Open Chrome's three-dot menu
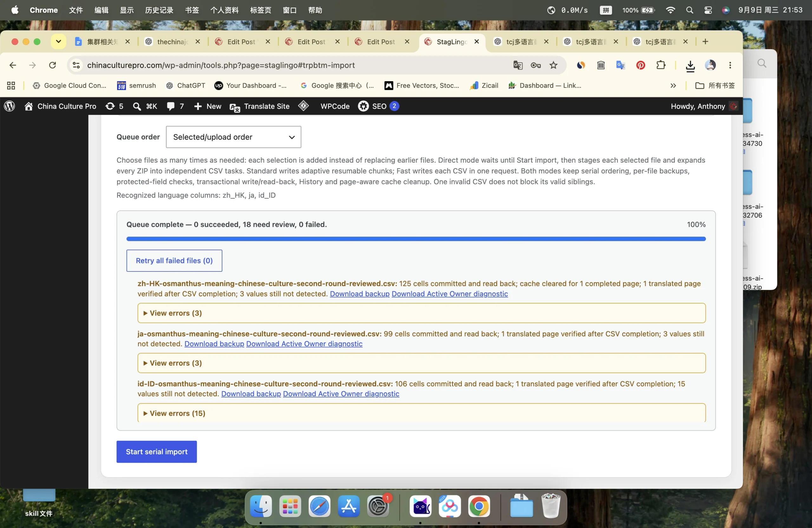Image resolution: width=812 pixels, height=528 pixels. (730, 65)
